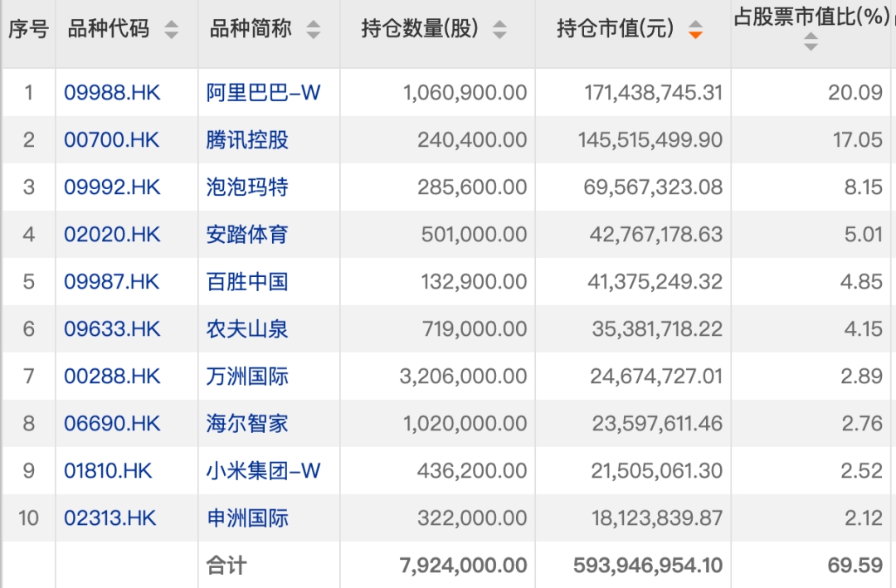Open the 阿里巴巴-W stock link
This screenshot has height=588, width=896.
pos(264,93)
